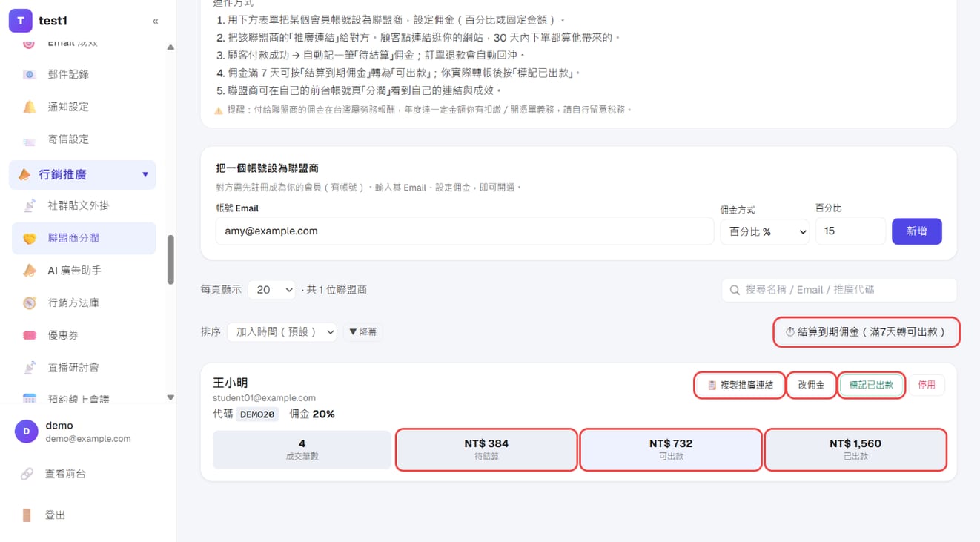Collapse the sidebar with the « icon
980x542 pixels.
155,21
